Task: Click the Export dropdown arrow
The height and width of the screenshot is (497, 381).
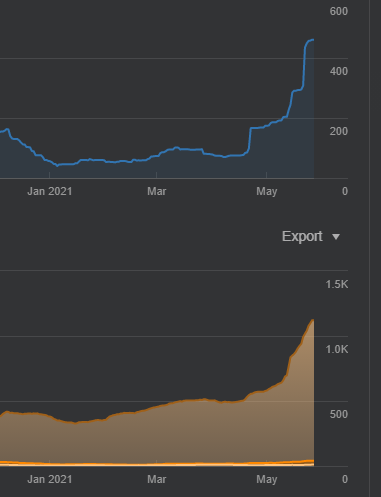Action: point(336,237)
